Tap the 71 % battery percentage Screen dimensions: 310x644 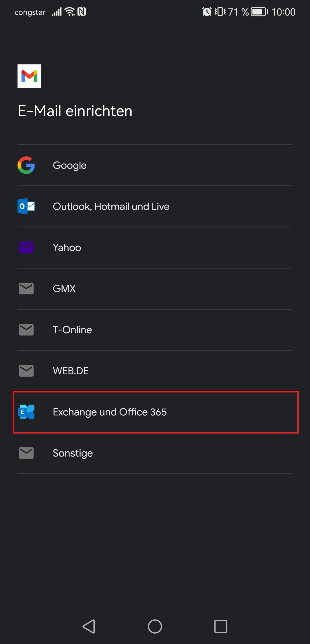(238, 12)
